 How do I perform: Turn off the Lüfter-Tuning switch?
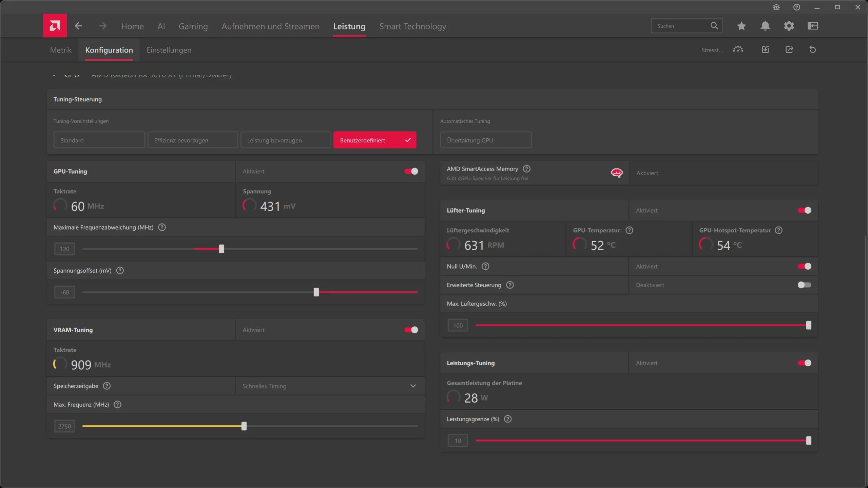point(805,210)
